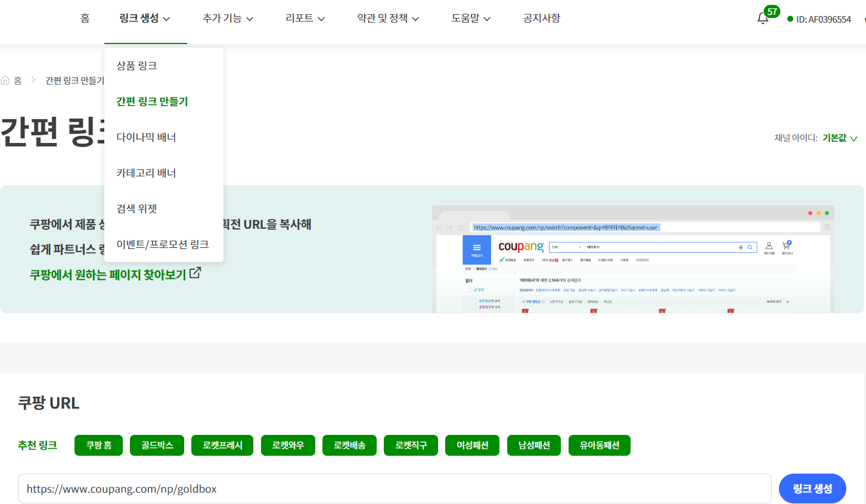This screenshot has width=866, height=504.
Task: Expand the 링크 생성 menu
Action: (x=145, y=18)
